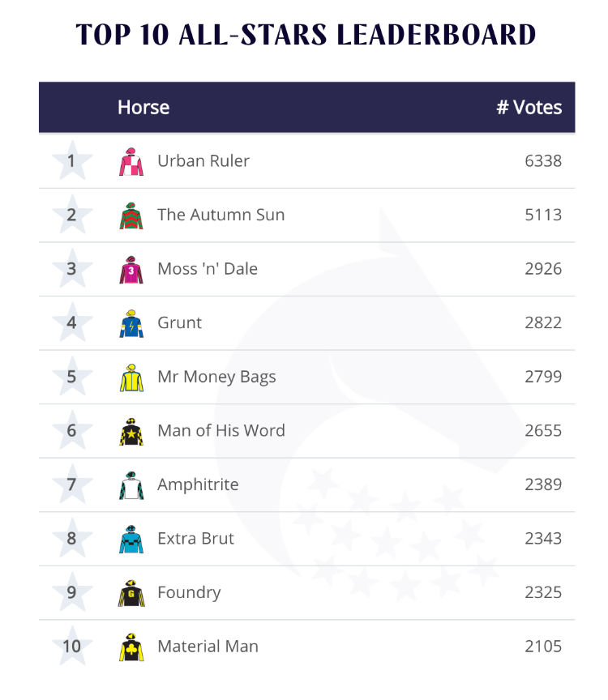Click the Horse column header
The height and width of the screenshot is (700, 608).
(143, 107)
